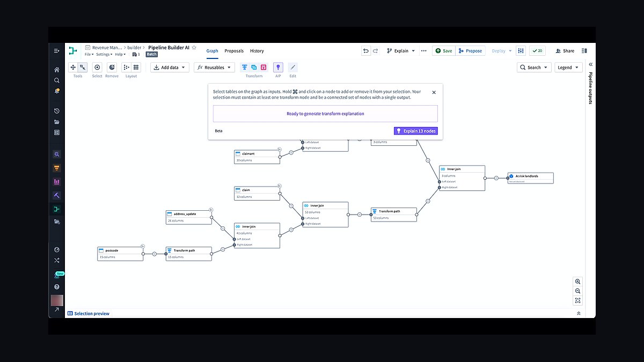This screenshot has width=644, height=362.
Task: Click the Select nodes target icon
Action: click(97, 68)
